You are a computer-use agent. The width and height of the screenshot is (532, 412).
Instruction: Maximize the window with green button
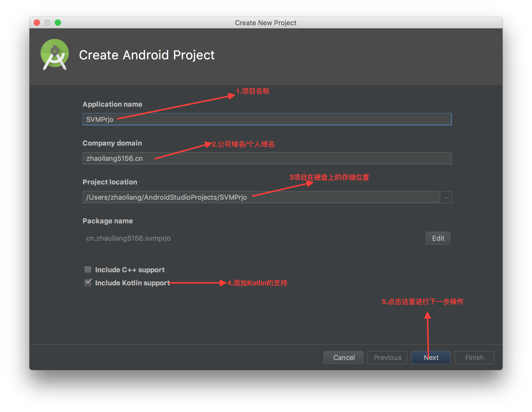[x=58, y=23]
